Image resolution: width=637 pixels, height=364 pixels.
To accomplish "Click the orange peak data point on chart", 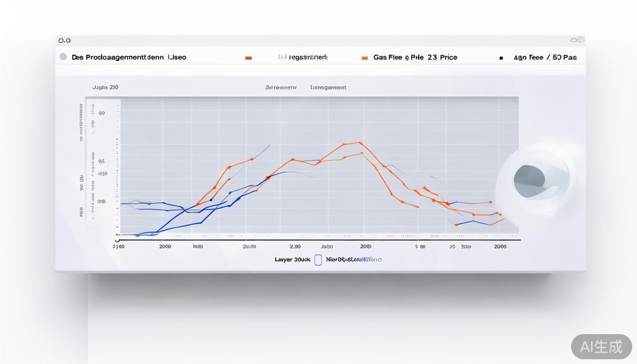I will (360, 142).
